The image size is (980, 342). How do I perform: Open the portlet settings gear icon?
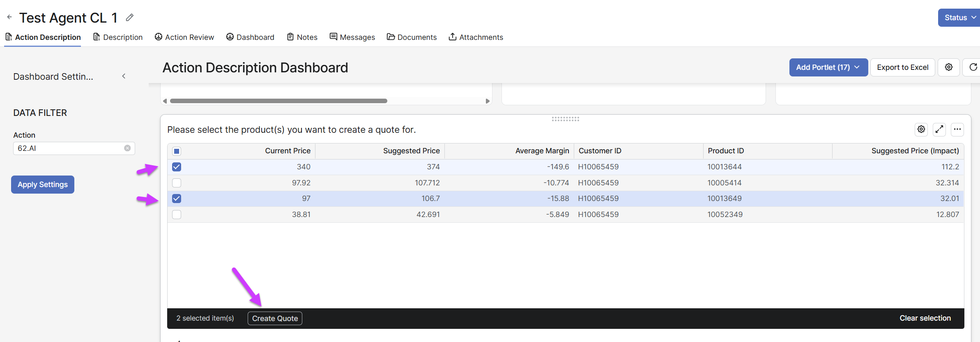pyautogui.click(x=921, y=129)
